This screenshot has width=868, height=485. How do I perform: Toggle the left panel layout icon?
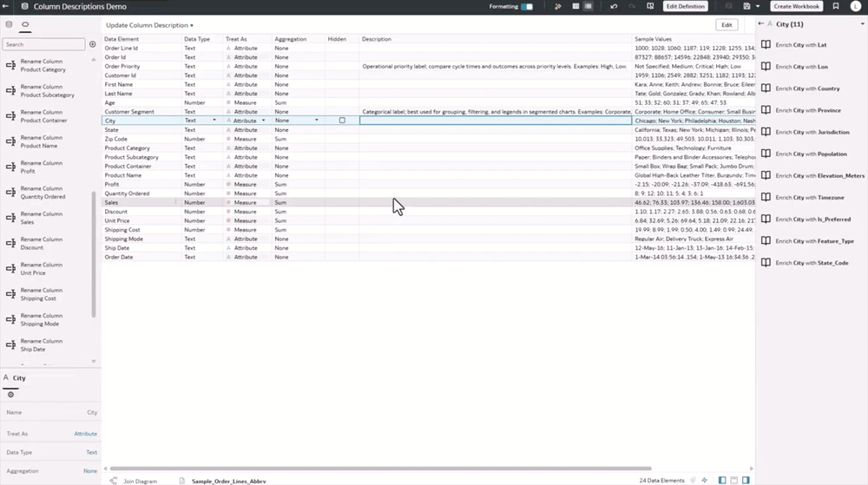722,480
